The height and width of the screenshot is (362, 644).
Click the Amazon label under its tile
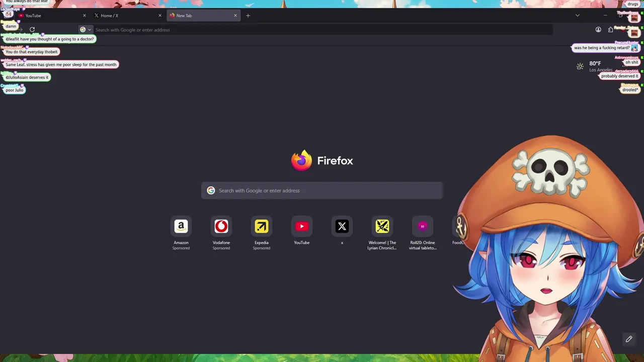click(181, 243)
